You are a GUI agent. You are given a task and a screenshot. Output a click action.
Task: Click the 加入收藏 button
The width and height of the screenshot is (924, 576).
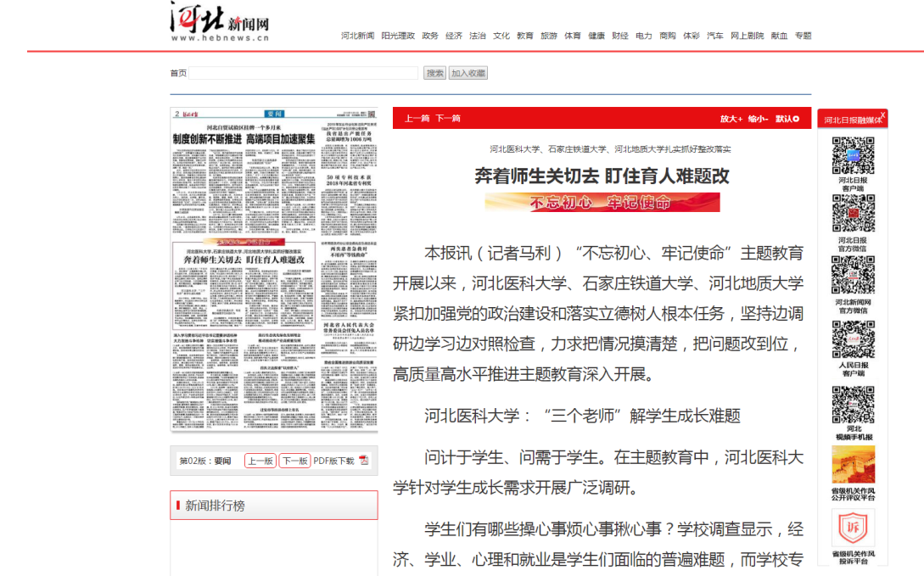point(468,74)
